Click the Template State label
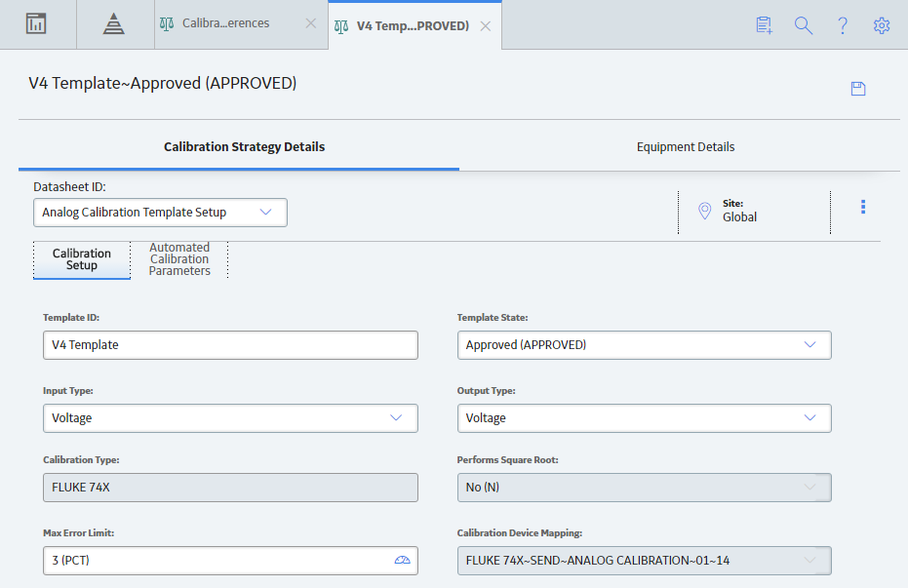The image size is (908, 588). click(493, 318)
